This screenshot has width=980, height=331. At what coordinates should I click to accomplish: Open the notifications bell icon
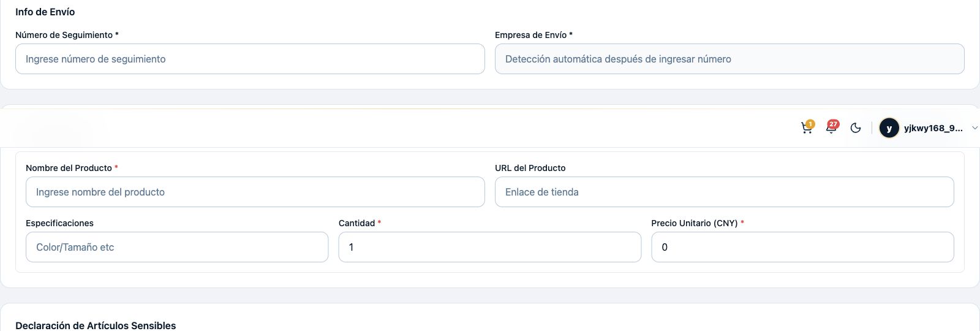coord(831,128)
